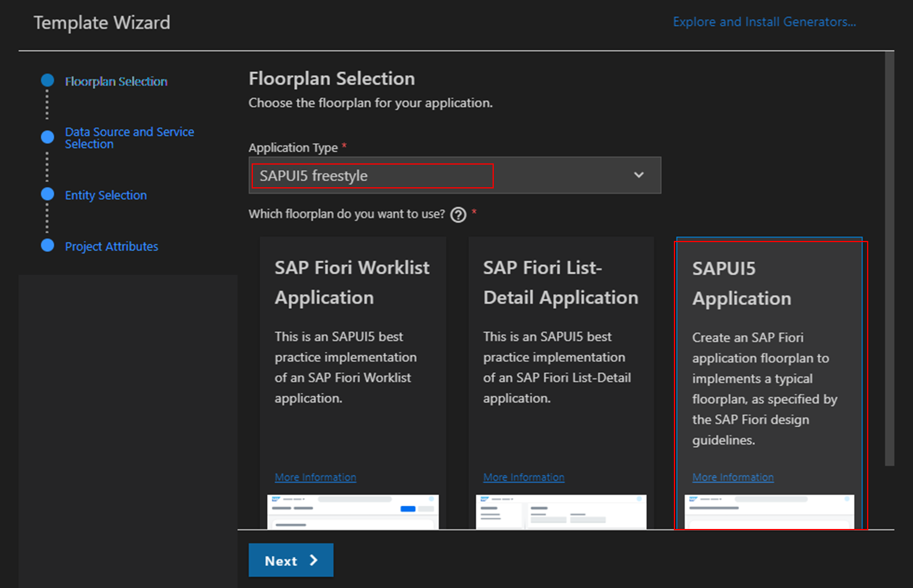The height and width of the screenshot is (588, 913).
Task: Navigate to the Entity Selection step
Action: pos(106,194)
